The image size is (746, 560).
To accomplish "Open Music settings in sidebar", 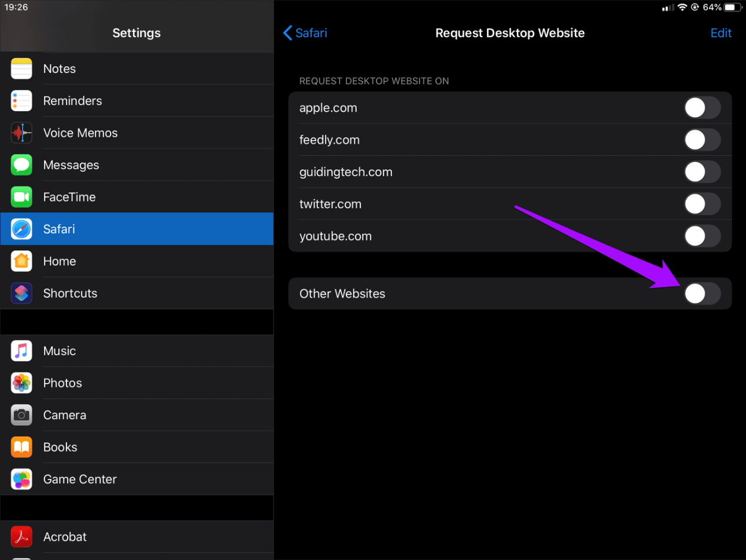I will [136, 351].
